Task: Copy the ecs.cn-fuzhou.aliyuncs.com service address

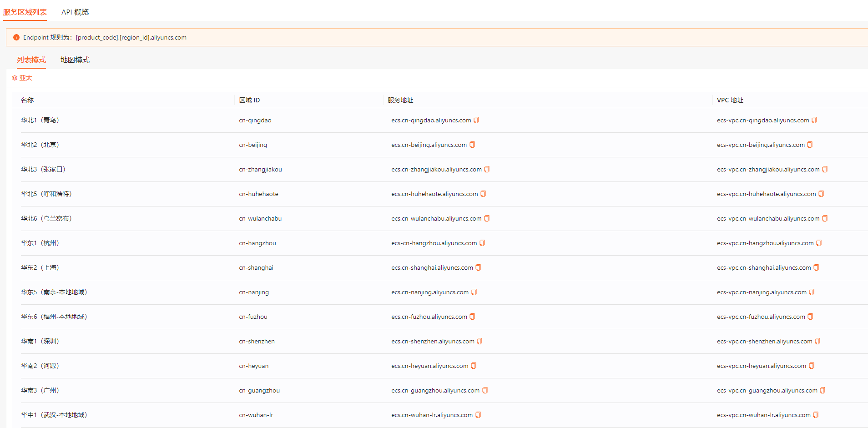Action: pyautogui.click(x=472, y=317)
